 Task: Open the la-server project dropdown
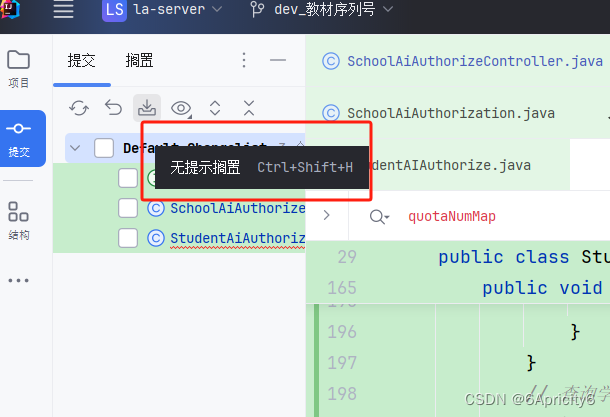tap(177, 9)
